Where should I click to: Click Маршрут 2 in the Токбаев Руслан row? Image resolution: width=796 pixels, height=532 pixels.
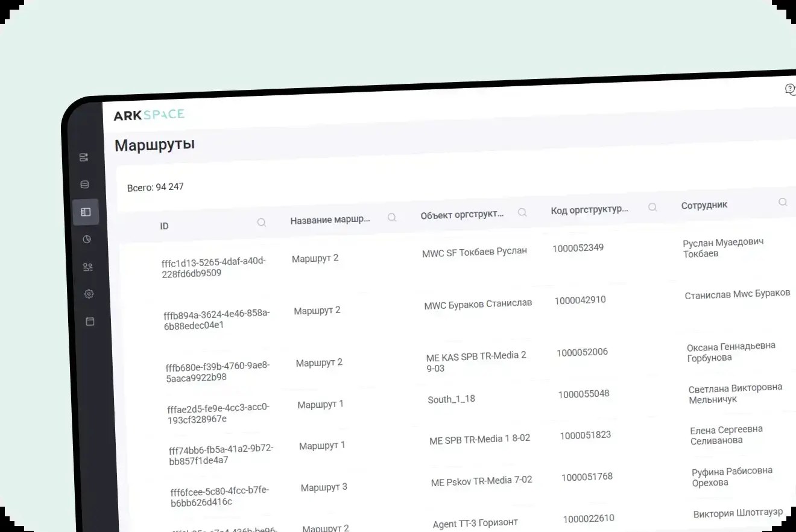[x=315, y=259]
